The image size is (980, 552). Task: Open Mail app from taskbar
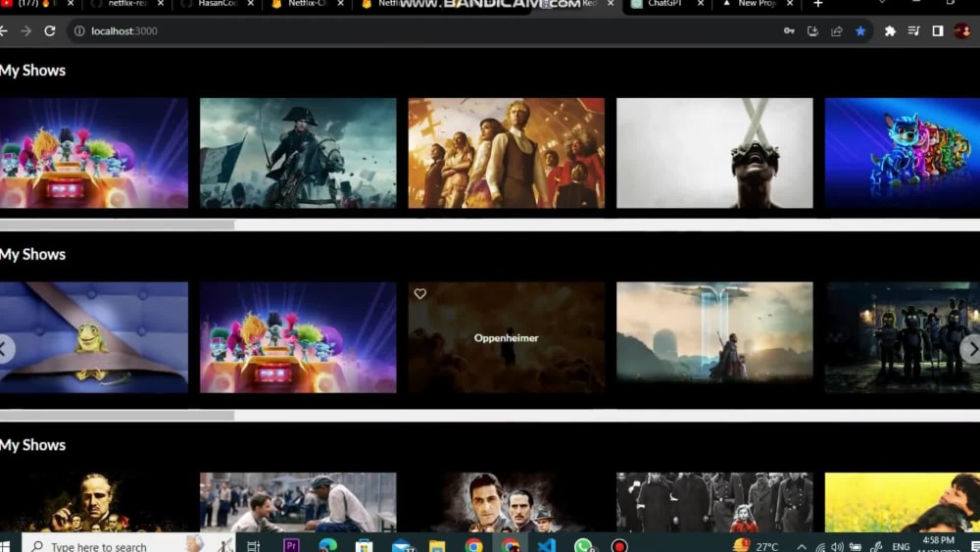pyautogui.click(x=403, y=546)
